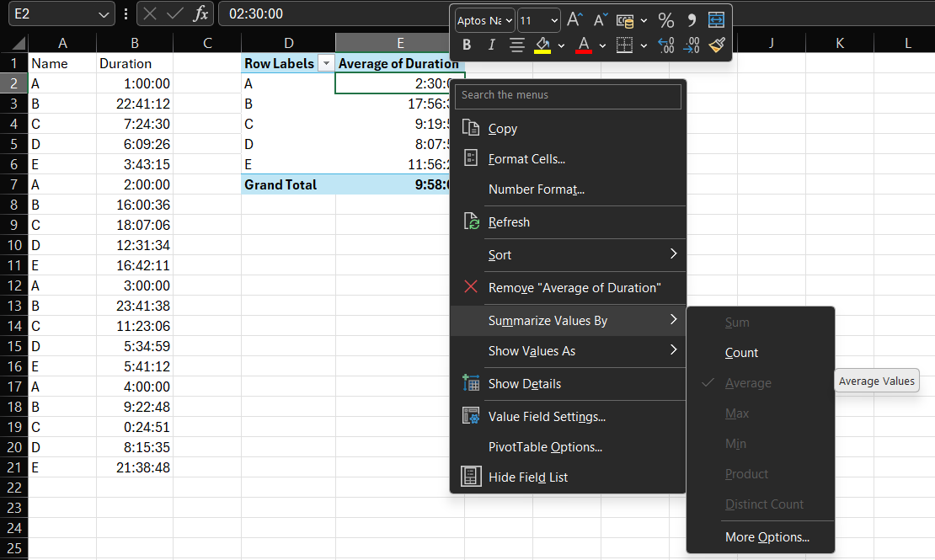Click the Borders grid icon

pos(624,45)
